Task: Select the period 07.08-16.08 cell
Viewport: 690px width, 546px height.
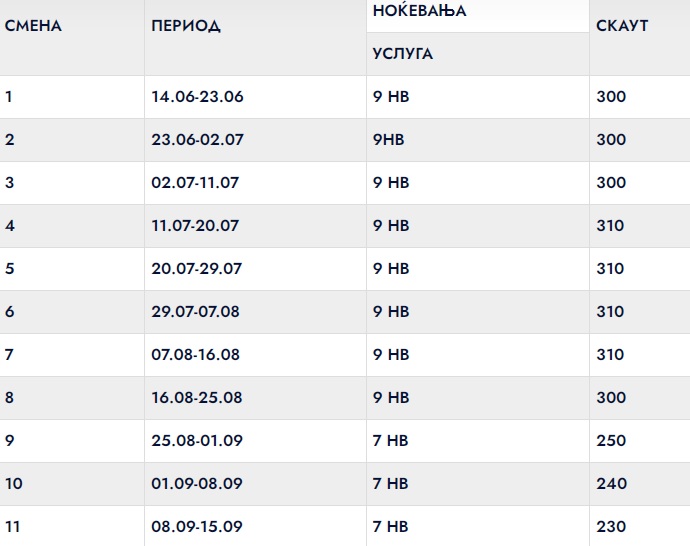Action: click(197, 355)
